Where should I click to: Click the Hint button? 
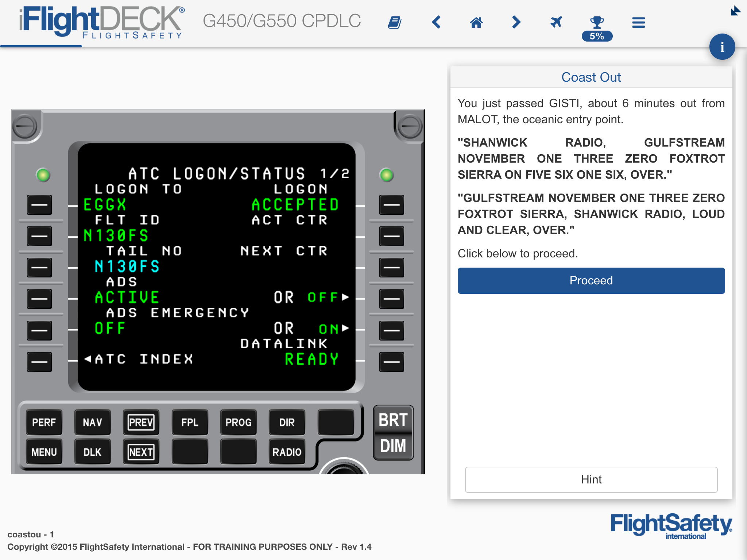tap(591, 479)
